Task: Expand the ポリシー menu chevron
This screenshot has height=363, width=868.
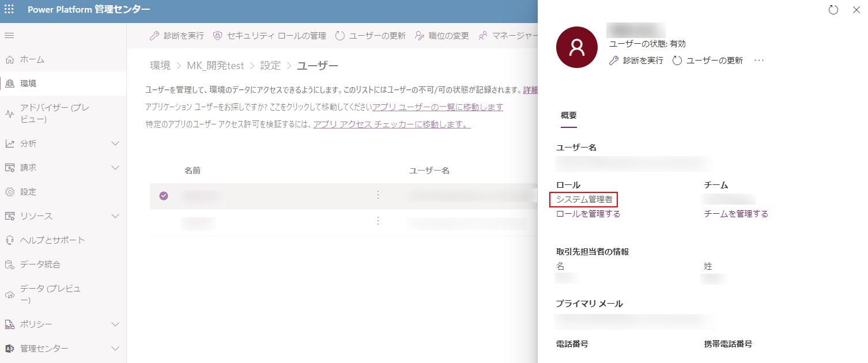Action: 115,324
